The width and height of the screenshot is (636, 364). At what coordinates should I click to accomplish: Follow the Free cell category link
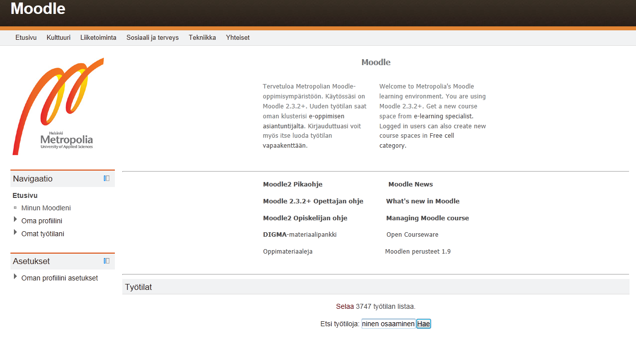click(417, 141)
